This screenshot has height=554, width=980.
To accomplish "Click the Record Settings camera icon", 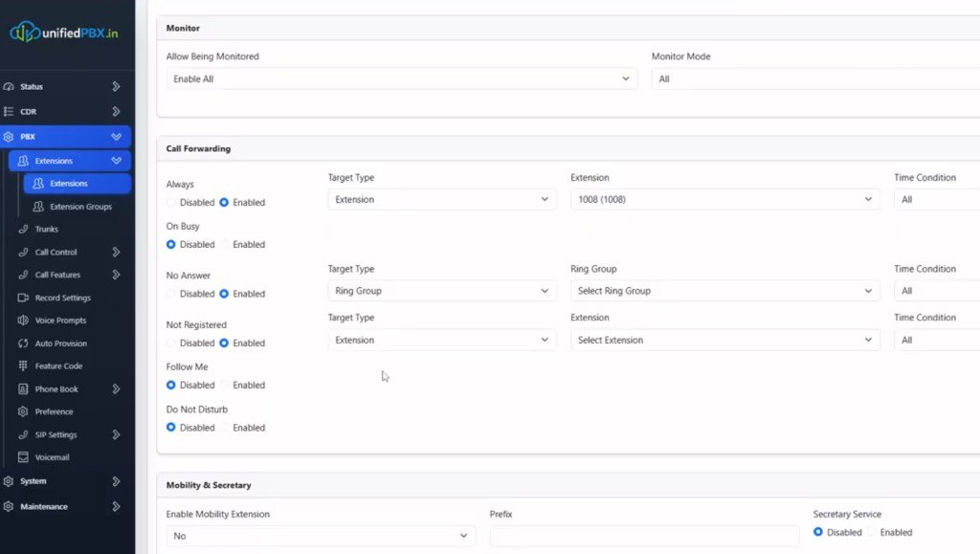I will pos(23,298).
